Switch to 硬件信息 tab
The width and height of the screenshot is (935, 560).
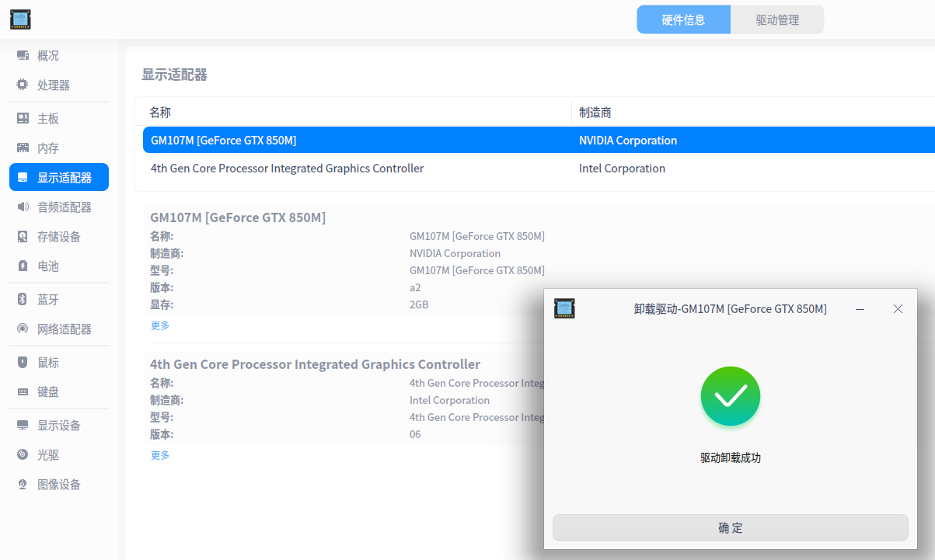[x=683, y=19]
